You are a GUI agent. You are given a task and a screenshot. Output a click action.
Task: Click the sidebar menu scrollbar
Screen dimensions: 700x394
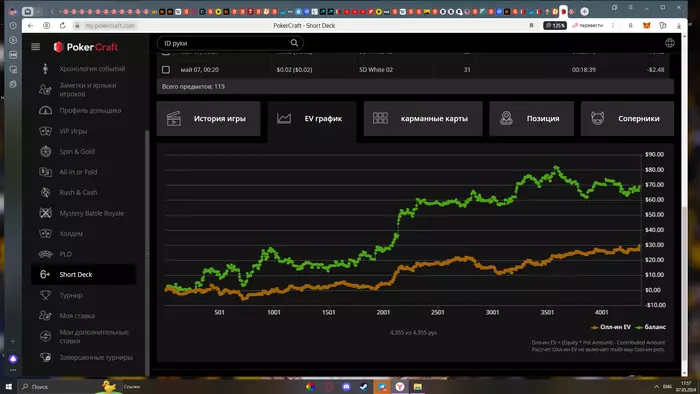[147, 253]
